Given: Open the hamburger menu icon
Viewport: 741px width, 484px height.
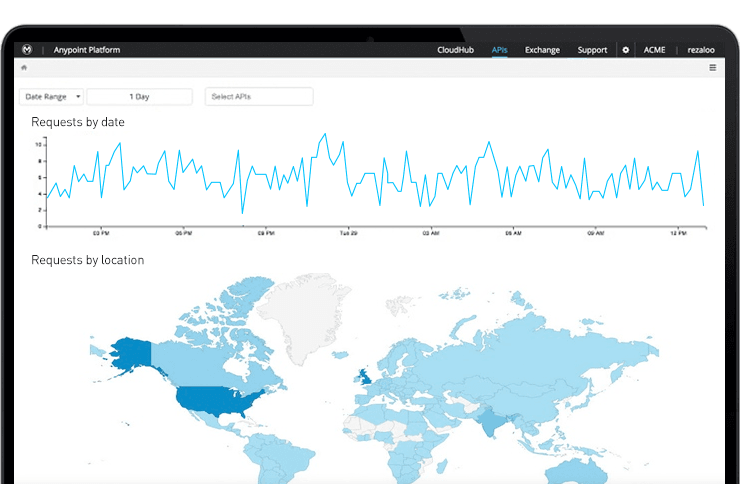Looking at the screenshot, I should [x=713, y=68].
